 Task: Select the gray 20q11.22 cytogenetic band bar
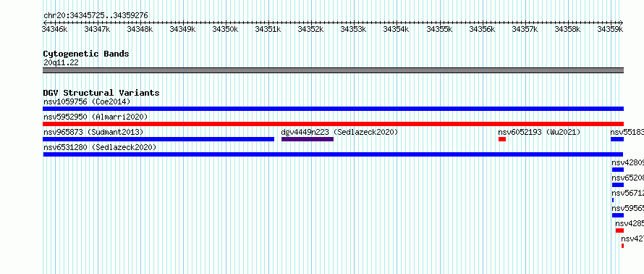[333, 70]
